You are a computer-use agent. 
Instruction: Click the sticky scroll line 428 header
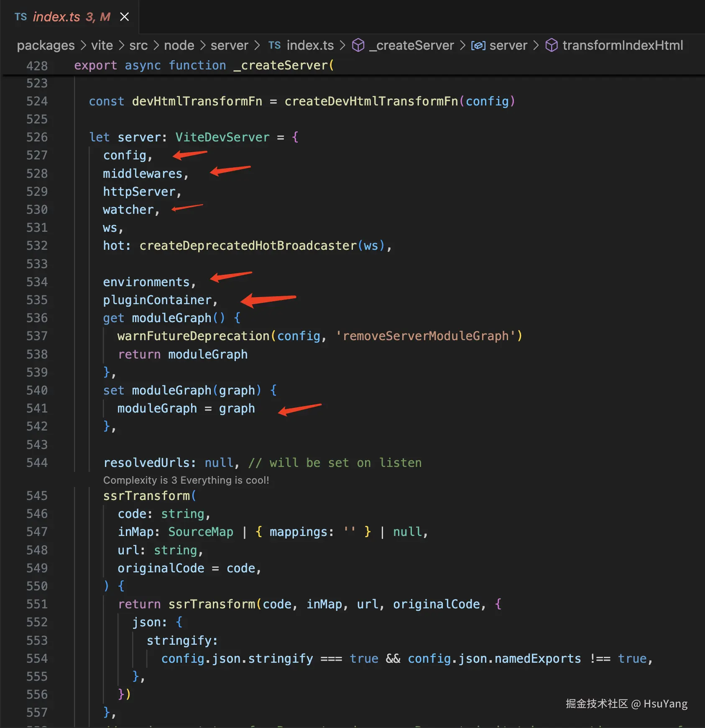pos(352,66)
